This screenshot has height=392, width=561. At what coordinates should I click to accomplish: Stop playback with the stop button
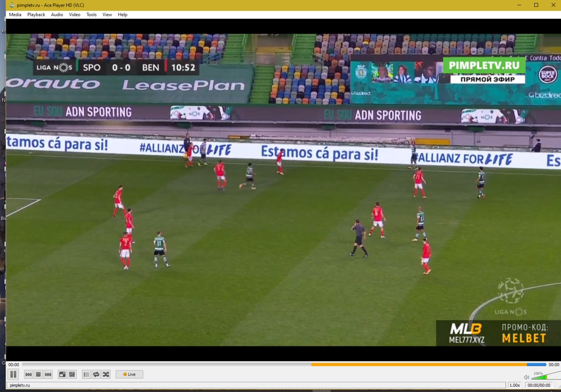(38, 374)
